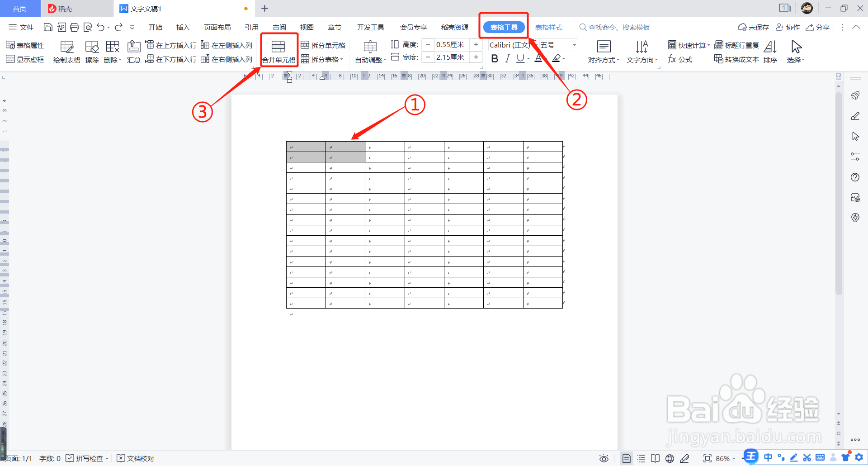Switch to outline view in status bar
Screen dimensions: 868x466
(641, 458)
